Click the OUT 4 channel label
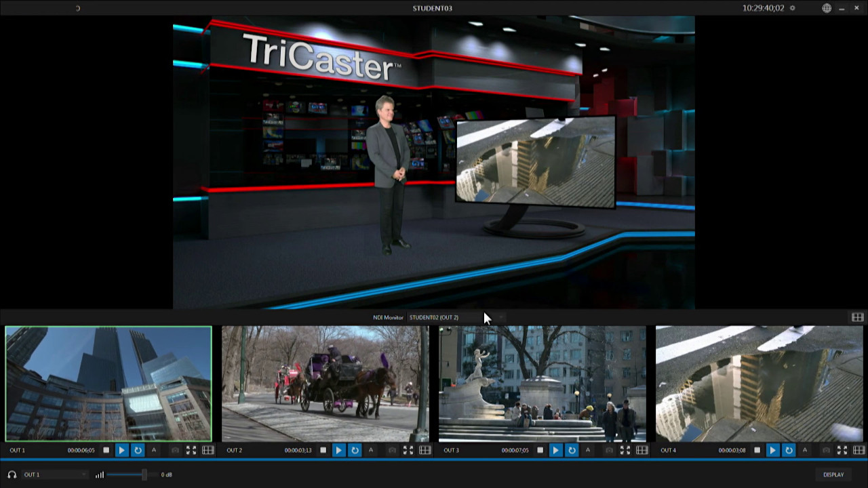This screenshot has height=488, width=868. pos(668,450)
